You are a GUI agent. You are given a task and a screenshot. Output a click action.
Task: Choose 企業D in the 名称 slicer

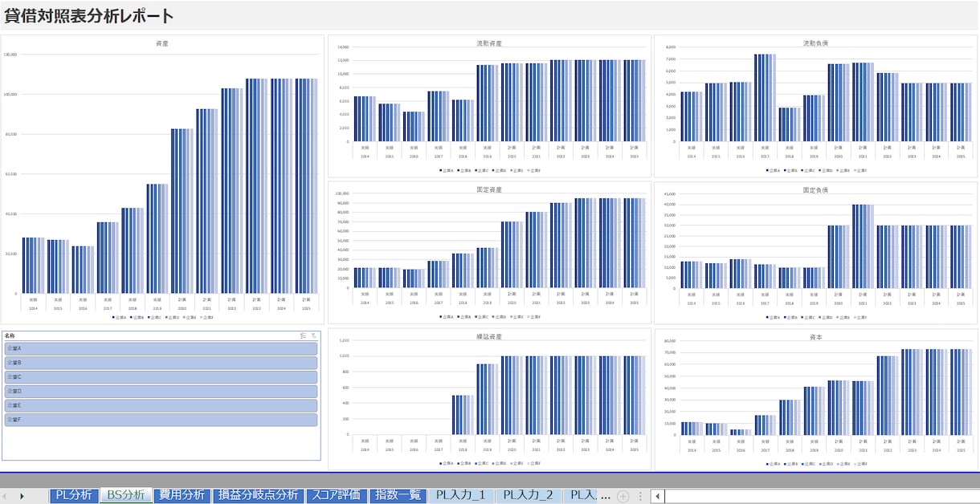pyautogui.click(x=161, y=392)
